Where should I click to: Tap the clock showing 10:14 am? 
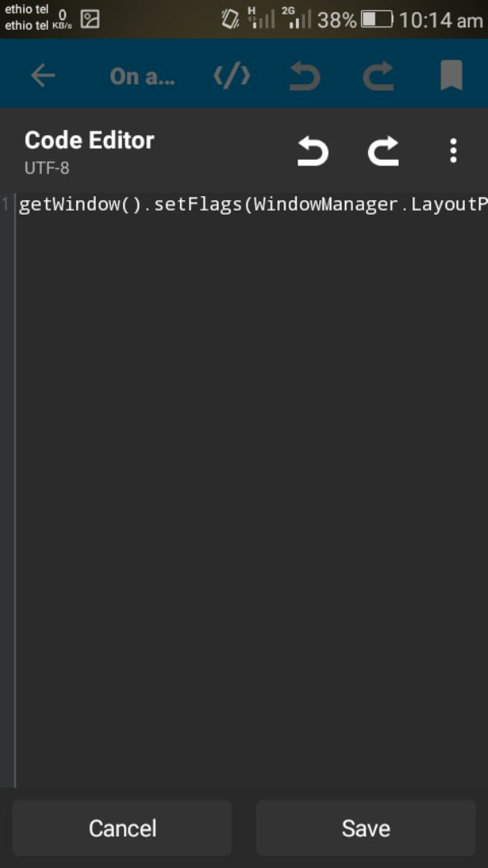[441, 20]
